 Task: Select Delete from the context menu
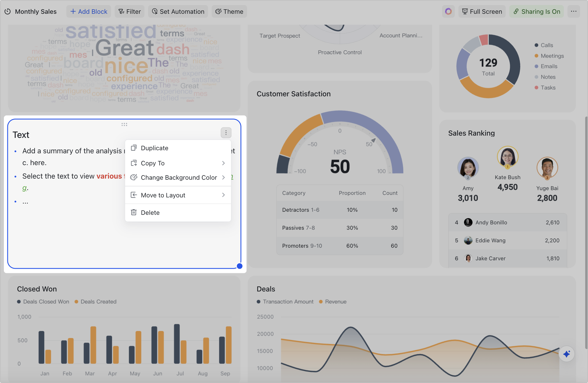pos(150,213)
